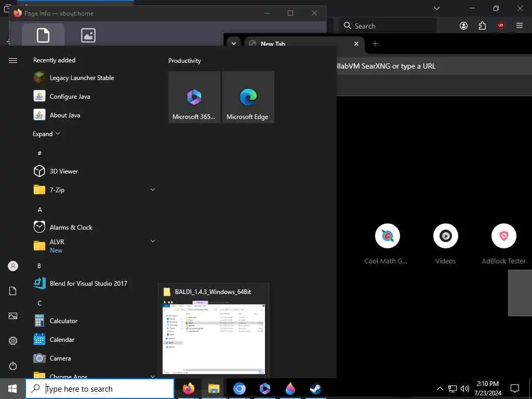Open File Explorer on the taskbar
Viewport: 532px width, 399px height.
[214, 389]
